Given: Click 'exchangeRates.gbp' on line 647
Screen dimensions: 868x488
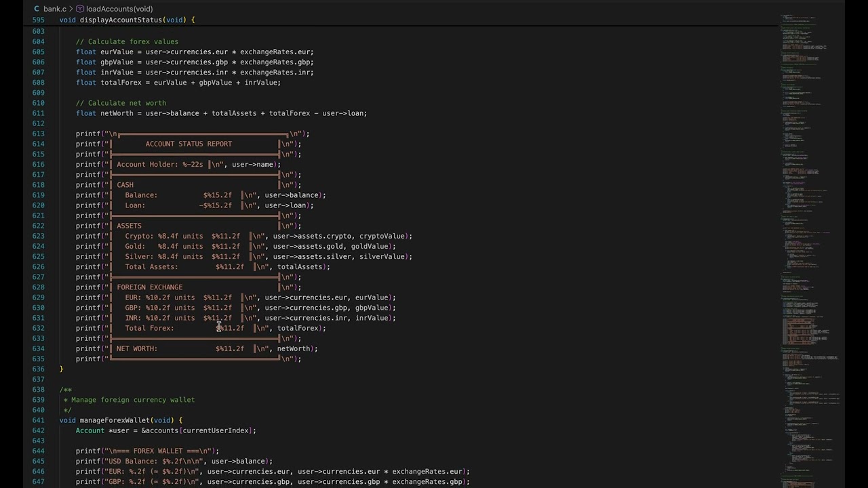Looking at the screenshot, I should [427, 482].
